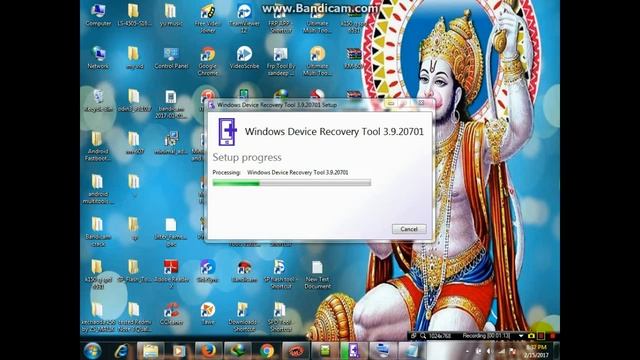Open File Explorer from the taskbar

click(150, 351)
